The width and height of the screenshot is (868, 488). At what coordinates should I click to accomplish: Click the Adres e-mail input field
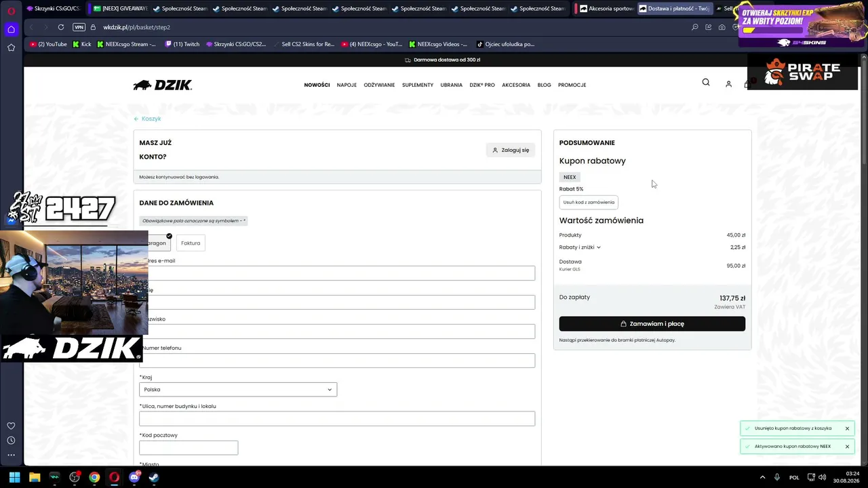click(x=337, y=273)
